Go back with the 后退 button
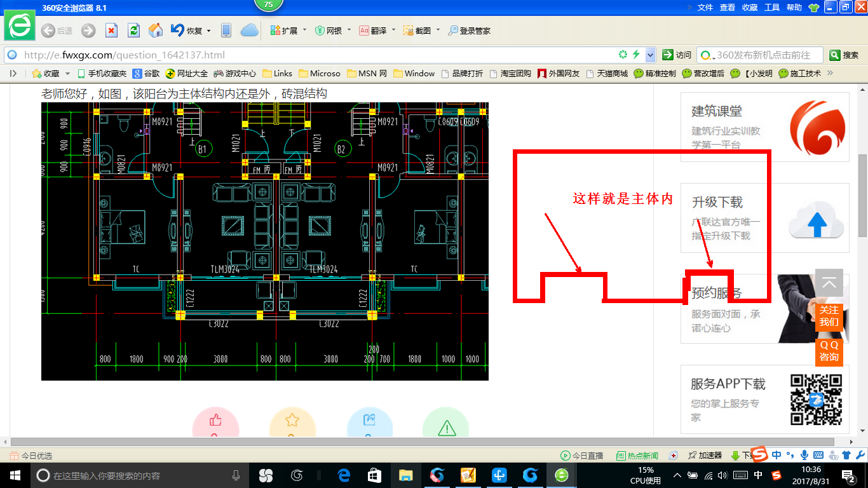Screen dimensions: 868x488 57,30
